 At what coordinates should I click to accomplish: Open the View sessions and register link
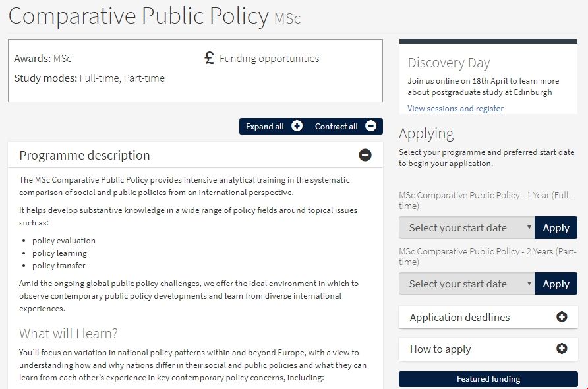point(455,109)
